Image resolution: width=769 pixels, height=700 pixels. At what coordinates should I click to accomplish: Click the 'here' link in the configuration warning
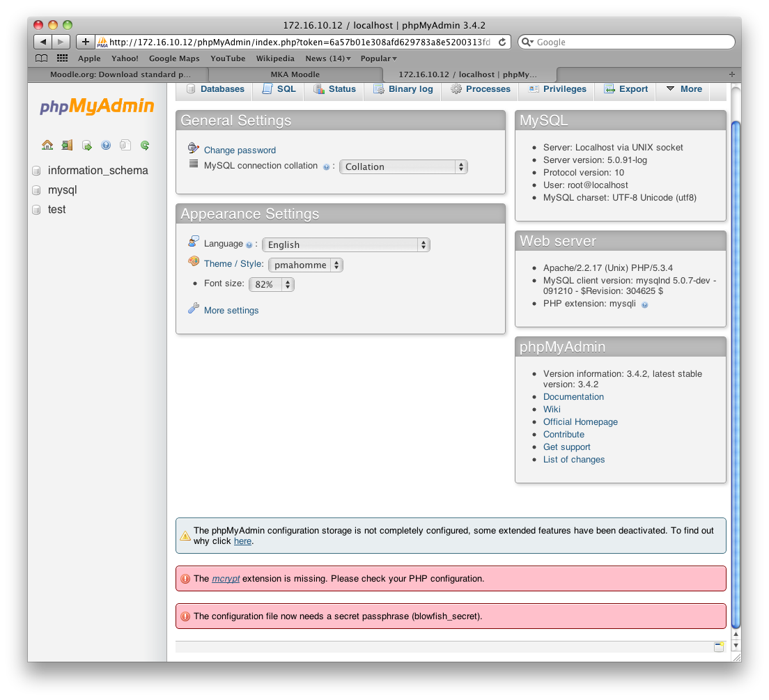click(243, 542)
